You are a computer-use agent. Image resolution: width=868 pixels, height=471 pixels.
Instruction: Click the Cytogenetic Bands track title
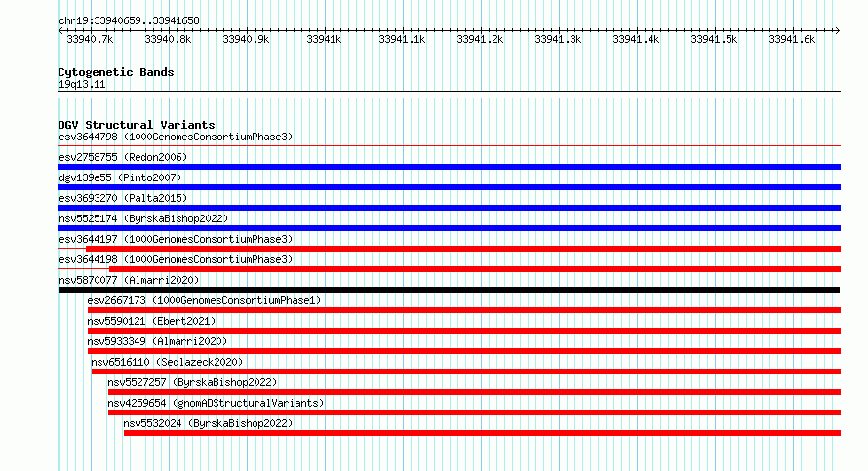coord(116,72)
